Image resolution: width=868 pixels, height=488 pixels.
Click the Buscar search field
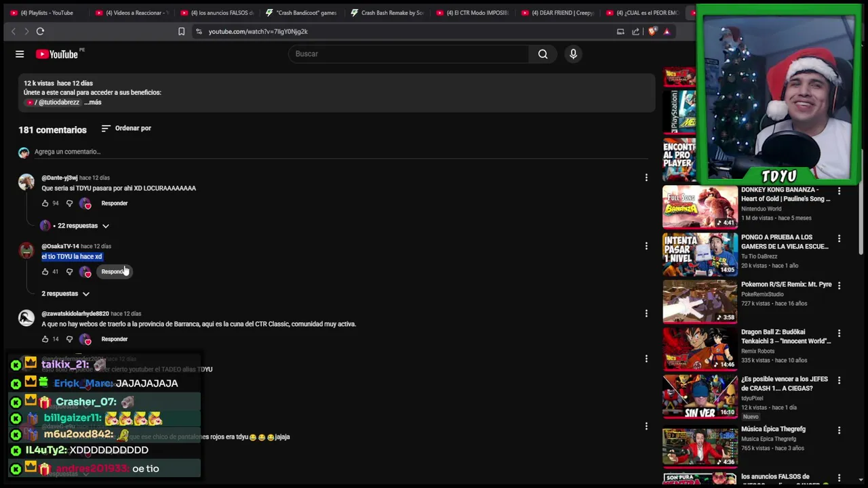tap(409, 54)
